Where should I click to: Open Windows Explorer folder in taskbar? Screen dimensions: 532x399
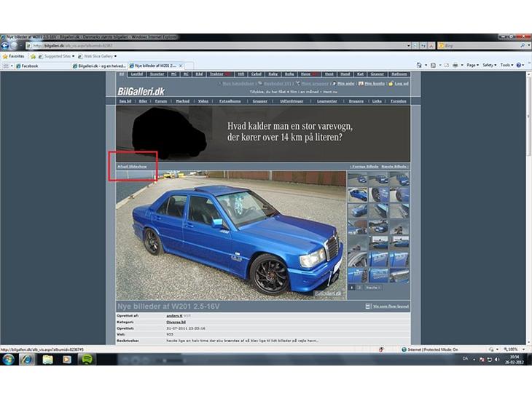(47, 359)
